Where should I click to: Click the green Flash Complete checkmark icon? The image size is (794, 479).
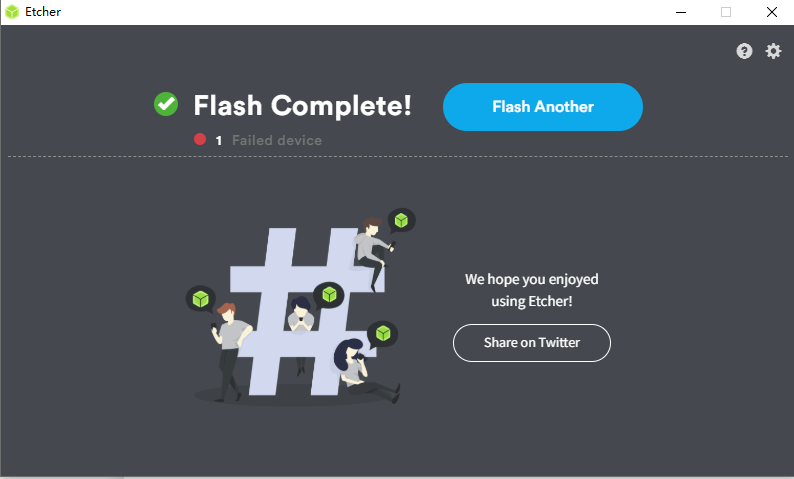(x=166, y=104)
